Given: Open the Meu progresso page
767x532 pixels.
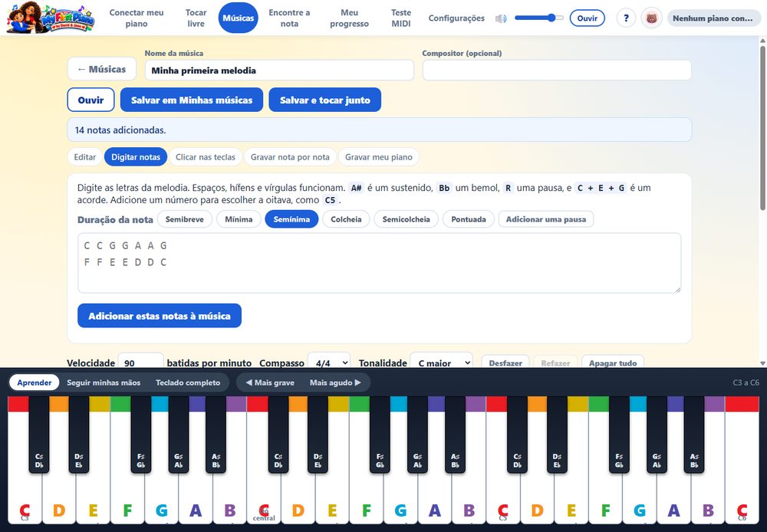Looking at the screenshot, I should pos(349,18).
